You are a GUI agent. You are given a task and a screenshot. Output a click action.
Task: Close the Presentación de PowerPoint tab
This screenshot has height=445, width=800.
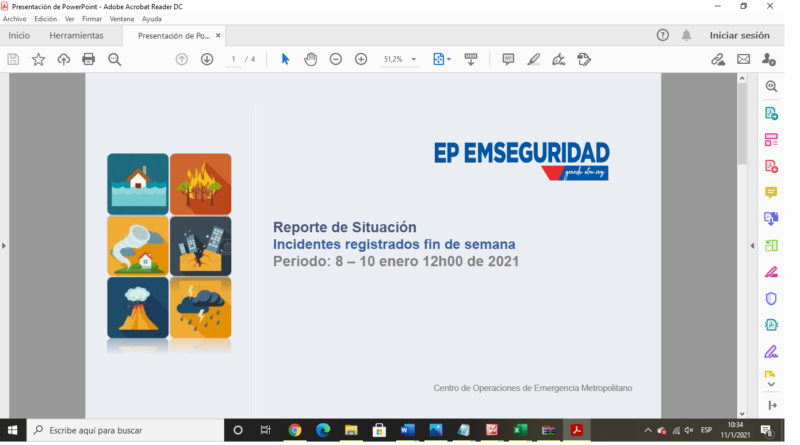pyautogui.click(x=219, y=35)
